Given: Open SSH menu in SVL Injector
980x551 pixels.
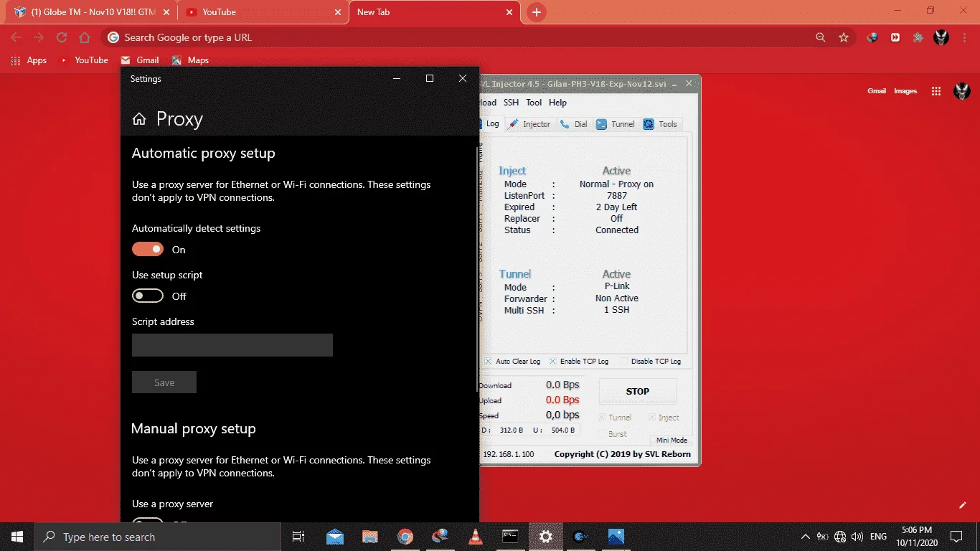Looking at the screenshot, I should pos(511,103).
